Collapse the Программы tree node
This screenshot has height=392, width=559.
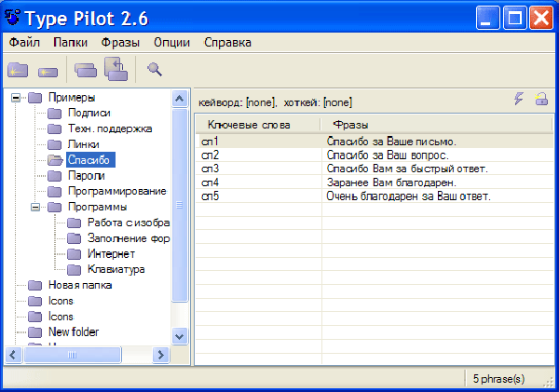point(35,207)
